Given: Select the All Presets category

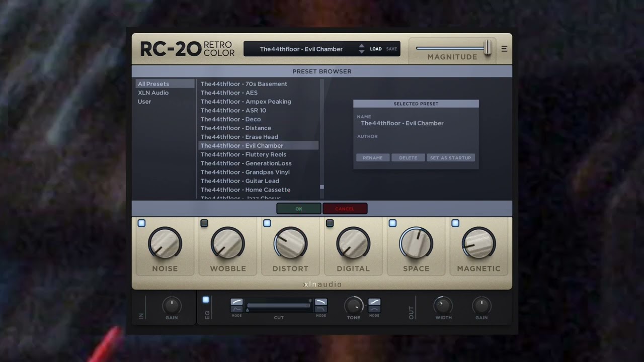Looking at the screenshot, I should (165, 84).
